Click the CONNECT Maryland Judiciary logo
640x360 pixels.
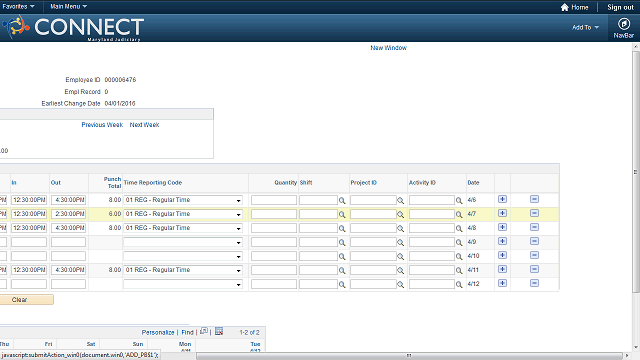click(73, 28)
